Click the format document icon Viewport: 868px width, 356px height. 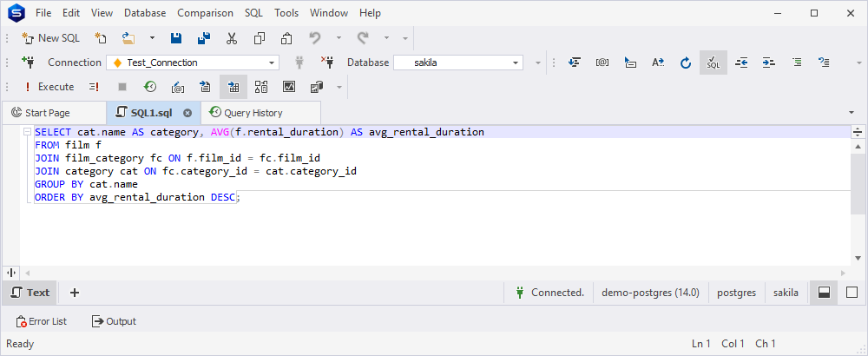click(575, 63)
